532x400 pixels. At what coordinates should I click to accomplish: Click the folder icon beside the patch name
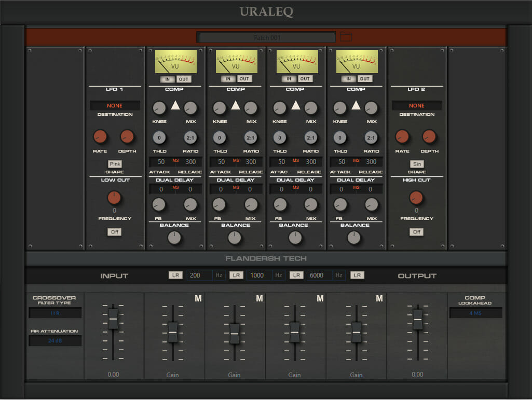346,37
